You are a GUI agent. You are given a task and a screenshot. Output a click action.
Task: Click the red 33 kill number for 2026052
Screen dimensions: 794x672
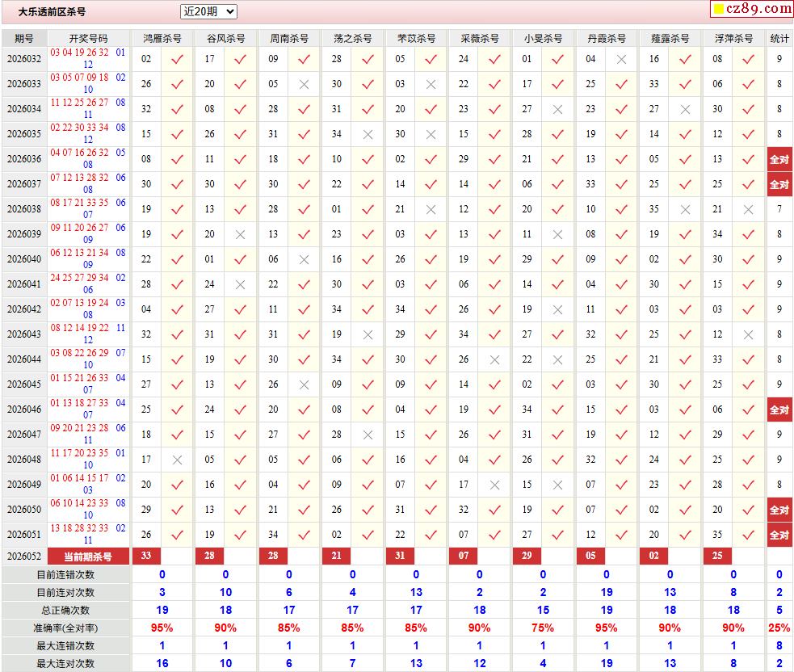point(146,556)
